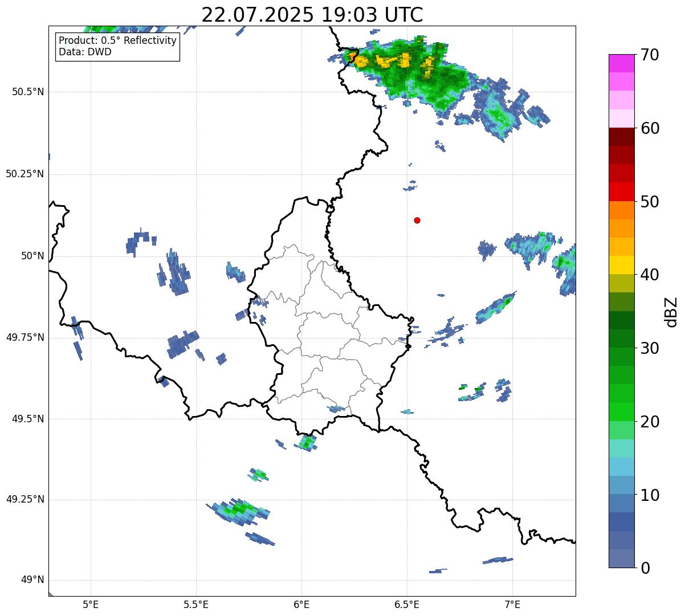Click the "dBZ" colorbar label
The width and height of the screenshot is (685, 616).
pos(671,312)
